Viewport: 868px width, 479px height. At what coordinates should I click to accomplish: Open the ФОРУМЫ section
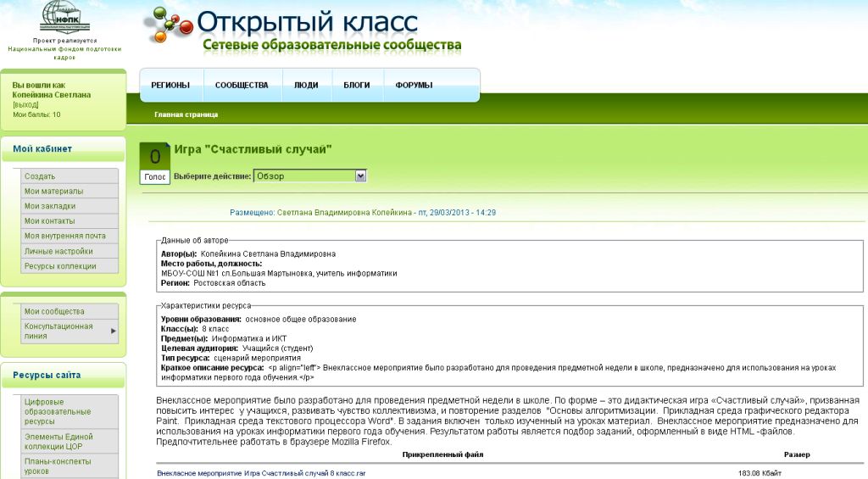pos(414,85)
